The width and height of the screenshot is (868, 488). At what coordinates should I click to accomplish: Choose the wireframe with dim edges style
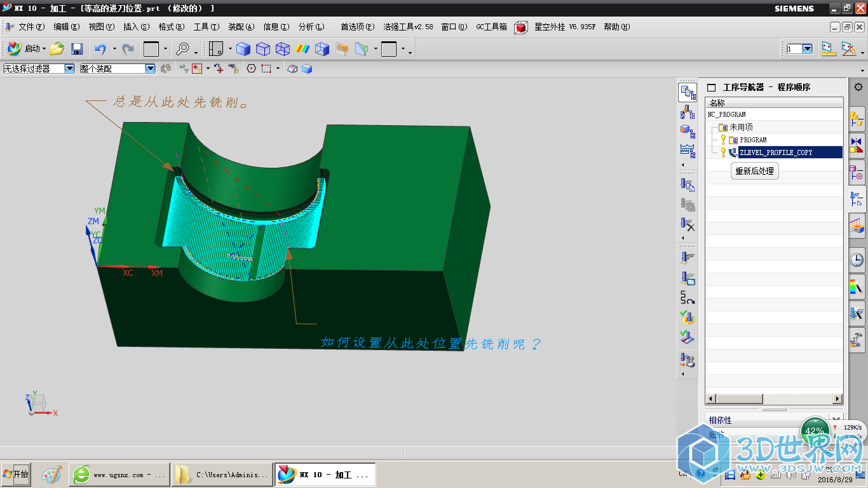coord(263,48)
